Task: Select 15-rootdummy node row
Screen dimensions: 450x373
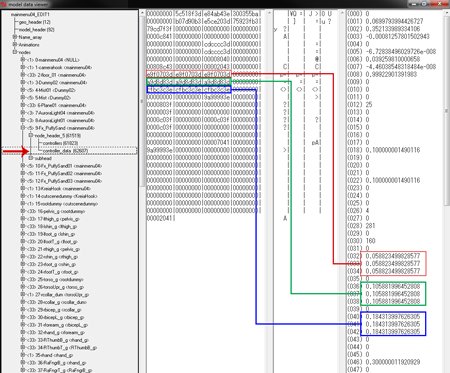Action: 62,204
